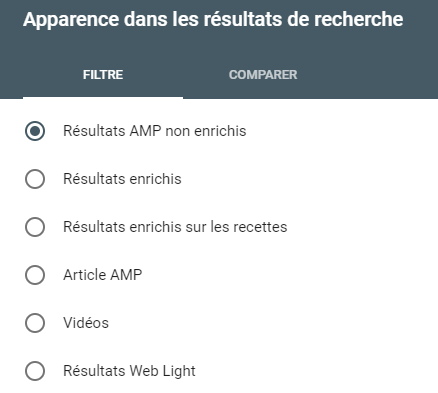Click the Résultats enrichis label text
Viewport: 438px width, 393px height.
click(x=122, y=179)
